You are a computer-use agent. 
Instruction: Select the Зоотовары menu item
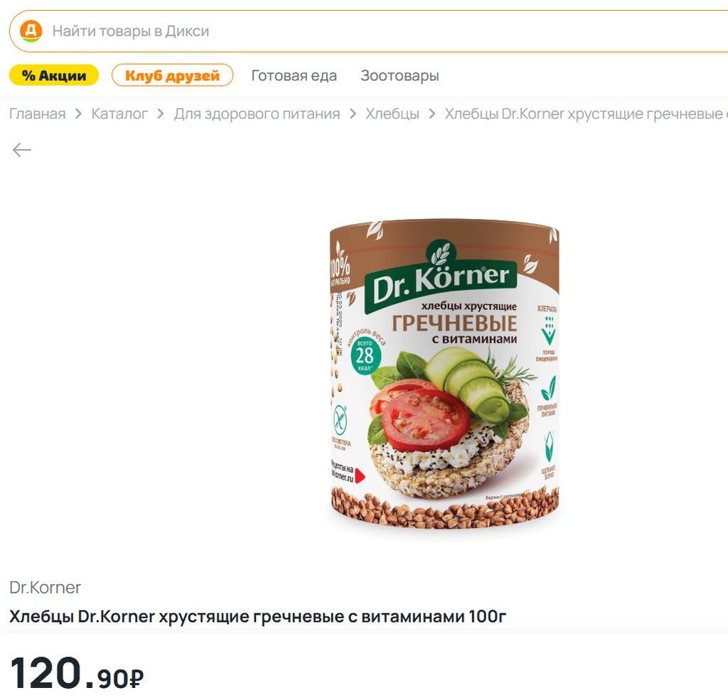pos(400,76)
